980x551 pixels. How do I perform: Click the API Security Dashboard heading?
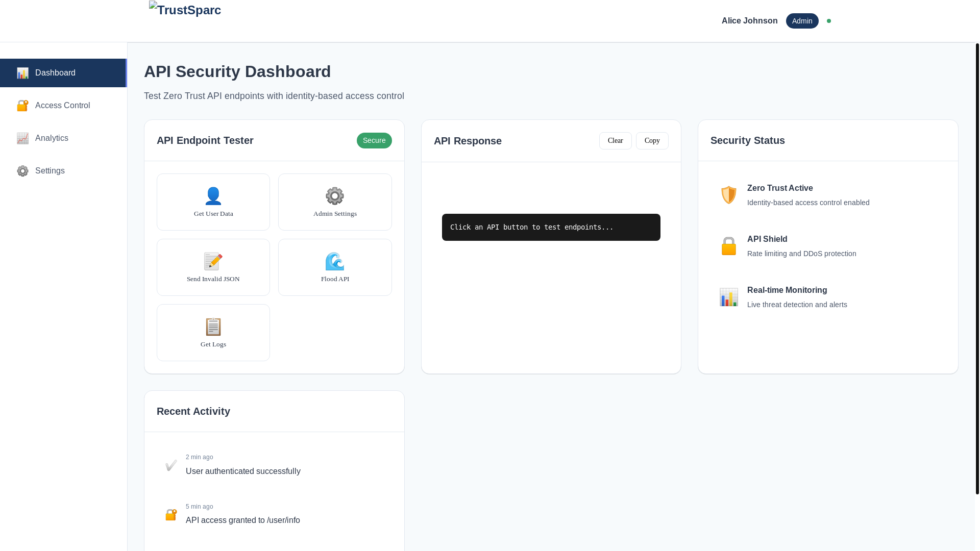click(x=237, y=71)
